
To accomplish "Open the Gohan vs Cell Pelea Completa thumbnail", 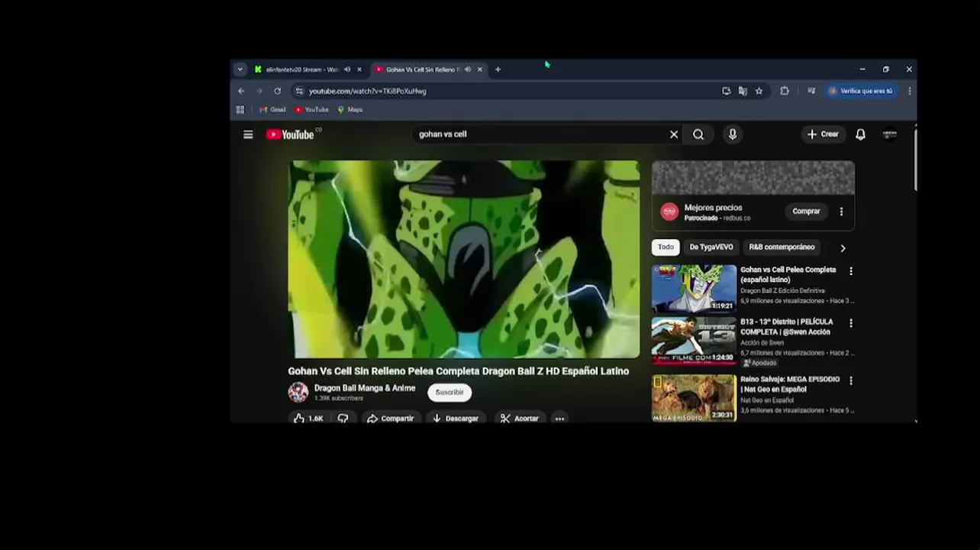I will pyautogui.click(x=694, y=288).
